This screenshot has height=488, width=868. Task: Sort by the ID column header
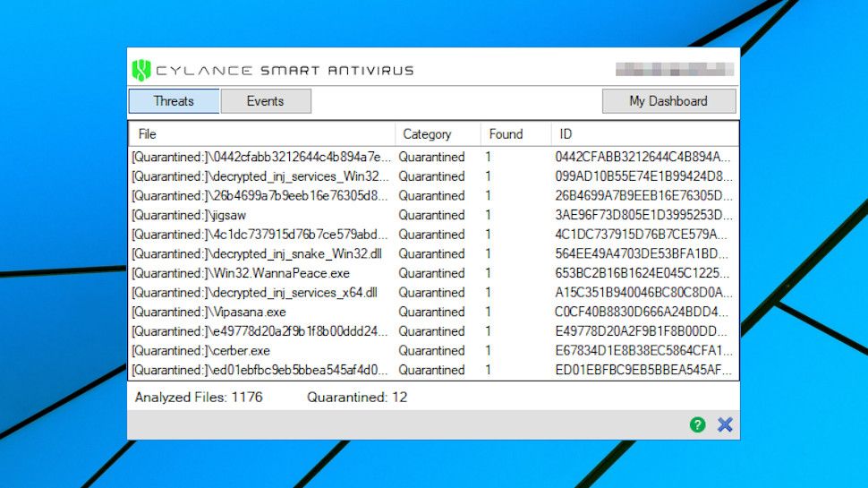[644, 134]
